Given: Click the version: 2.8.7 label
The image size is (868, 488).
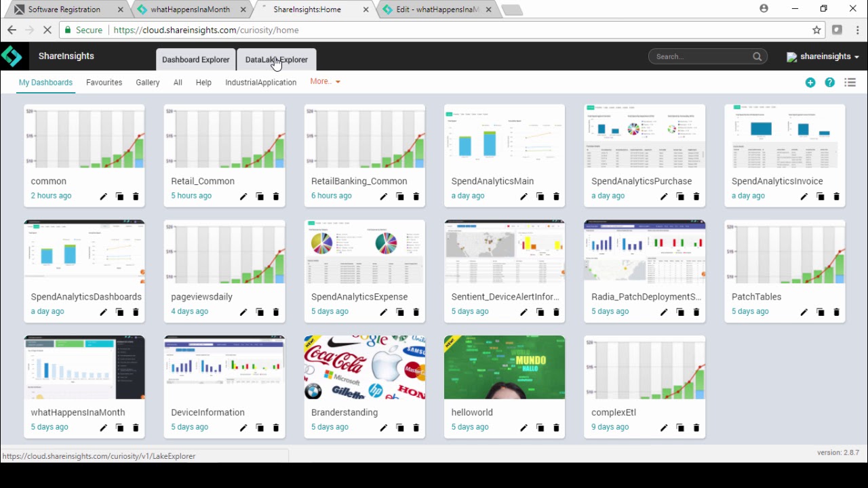Looking at the screenshot, I should [838, 453].
